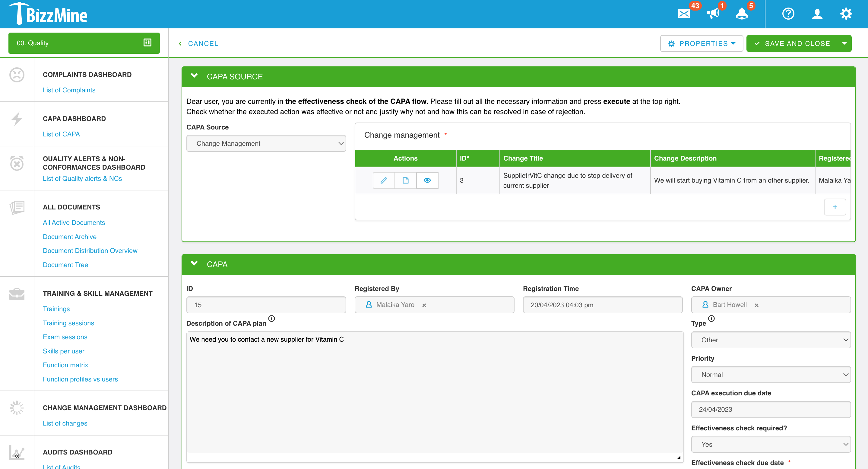Click the BizzMine logo
The height and width of the screenshot is (469, 868).
[x=48, y=14]
